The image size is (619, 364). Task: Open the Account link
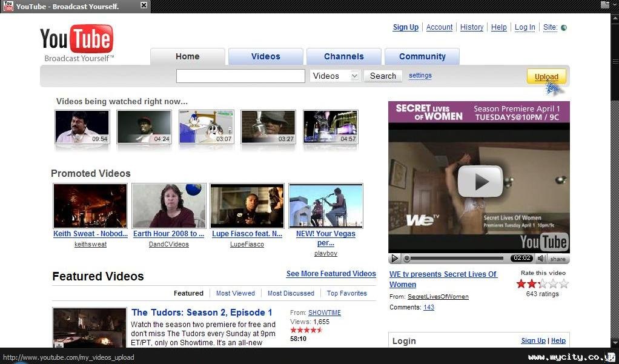(x=439, y=27)
